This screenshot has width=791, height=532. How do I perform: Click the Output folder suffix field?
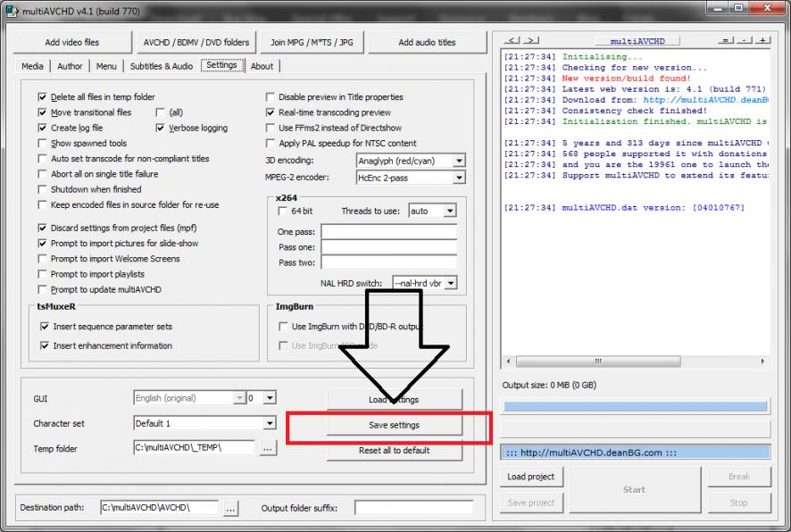point(414,508)
